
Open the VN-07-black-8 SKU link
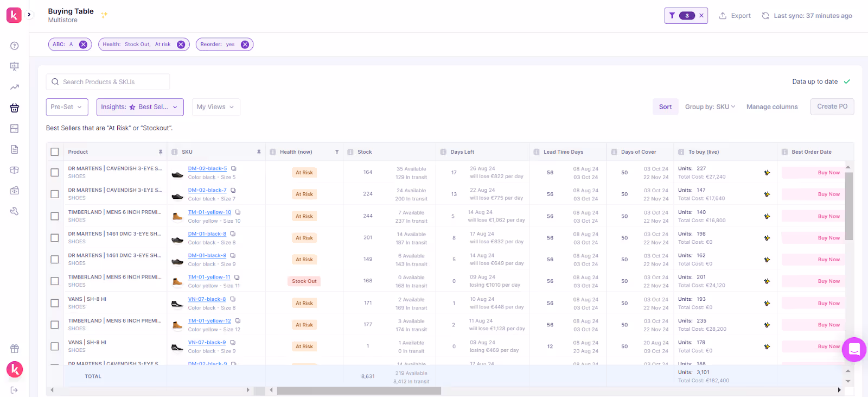point(207,299)
